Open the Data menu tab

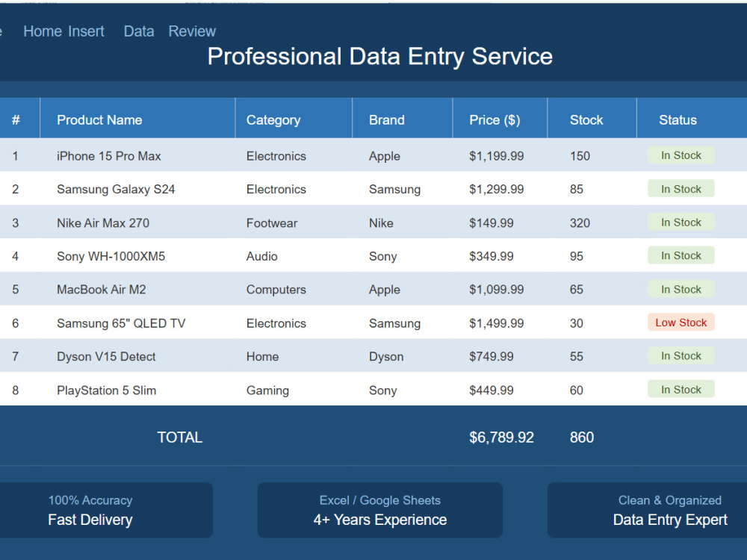(139, 31)
